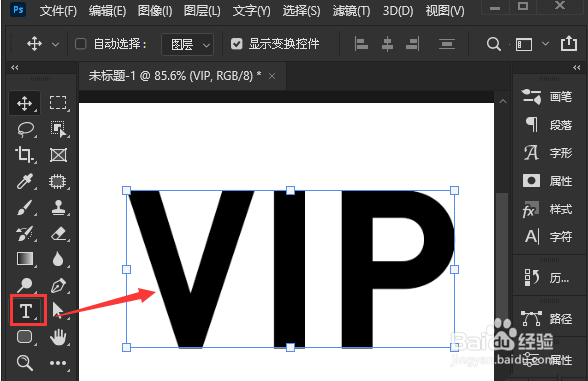Open the 路径 panel

point(547,319)
